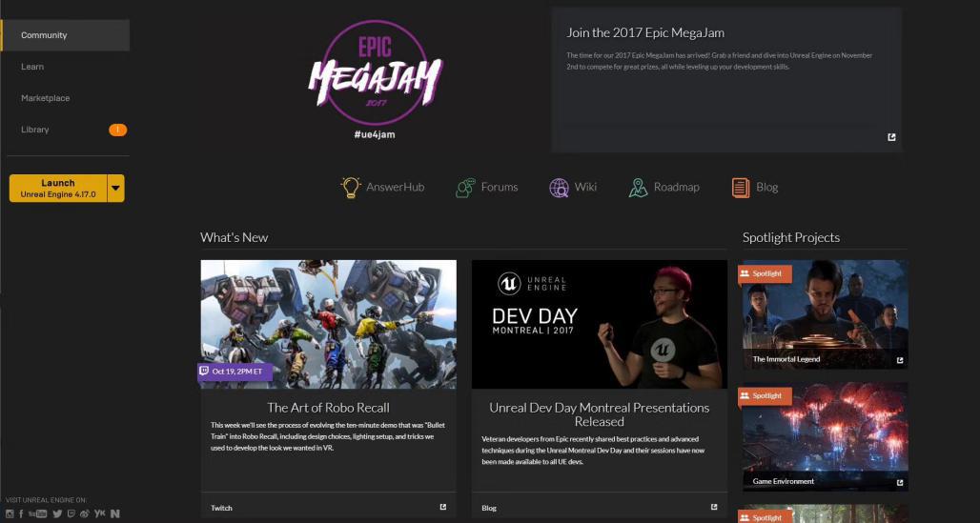
Task: Select the Community tab in sidebar
Action: 65,35
